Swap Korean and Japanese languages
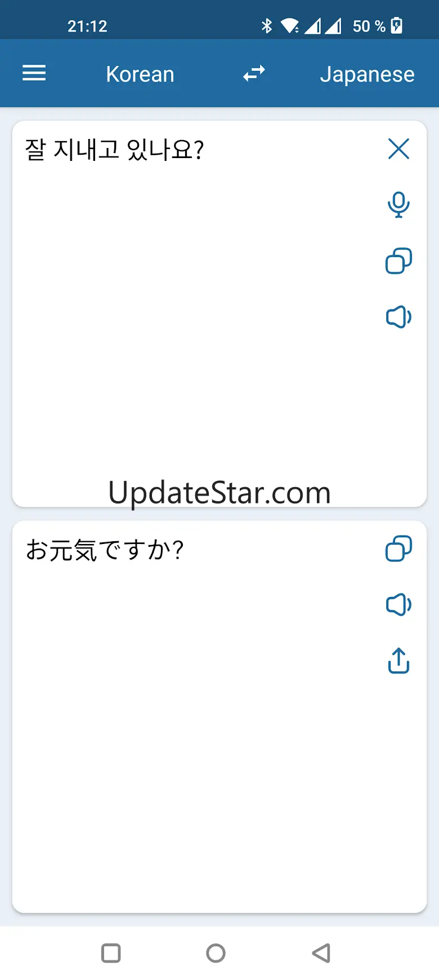This screenshot has height=980, width=439. tap(254, 74)
